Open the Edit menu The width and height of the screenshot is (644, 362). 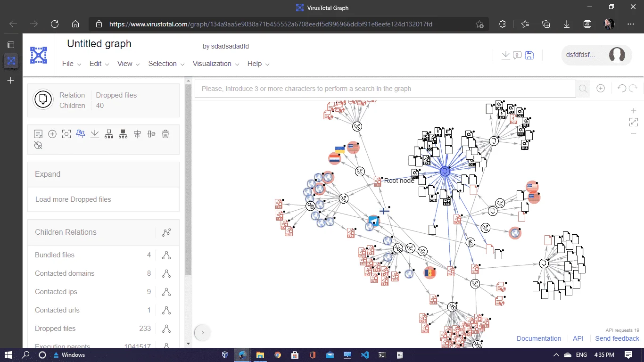99,64
